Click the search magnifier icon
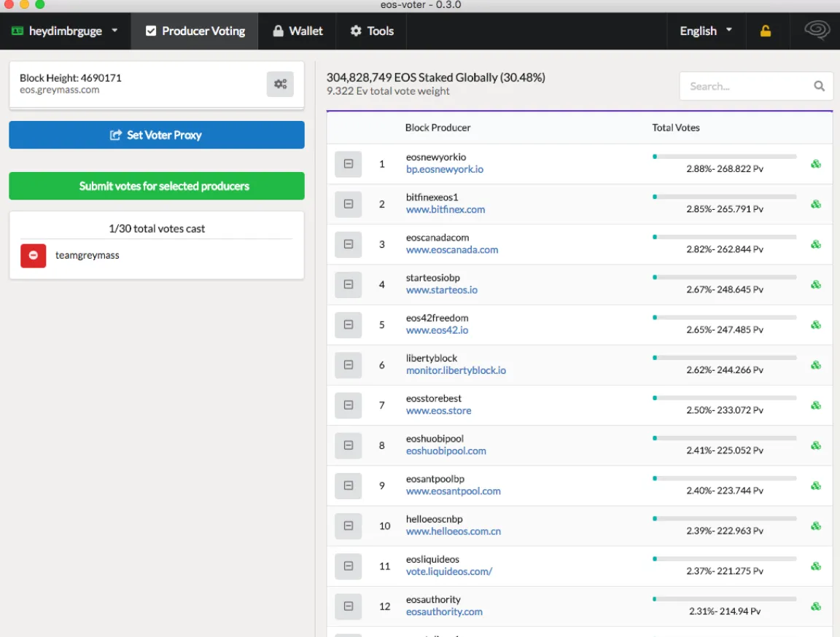The width and height of the screenshot is (840, 637). [819, 86]
